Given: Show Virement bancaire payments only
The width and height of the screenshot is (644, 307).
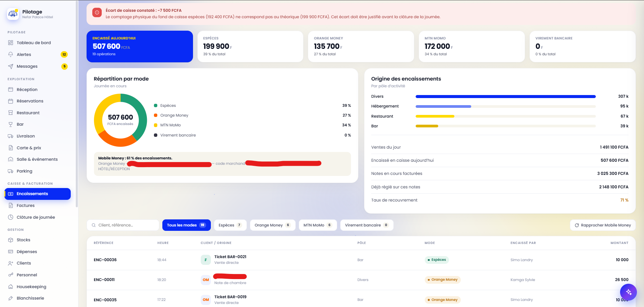Looking at the screenshot, I should 367,225.
